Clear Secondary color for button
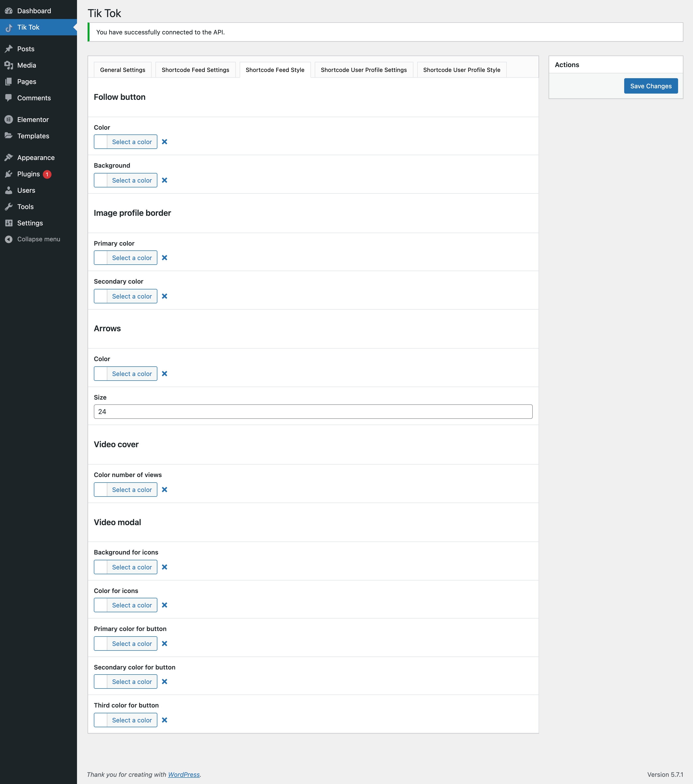Screen dimensions: 693x784 [x=165, y=682]
